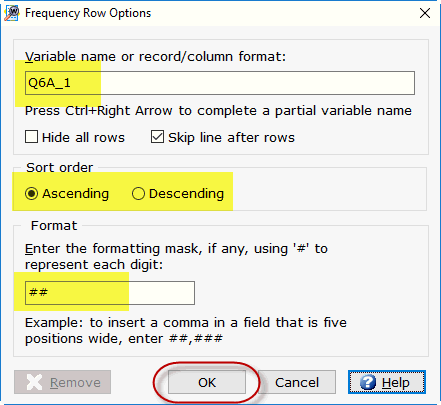Click the formatting mask field showing ##

click(x=110, y=293)
